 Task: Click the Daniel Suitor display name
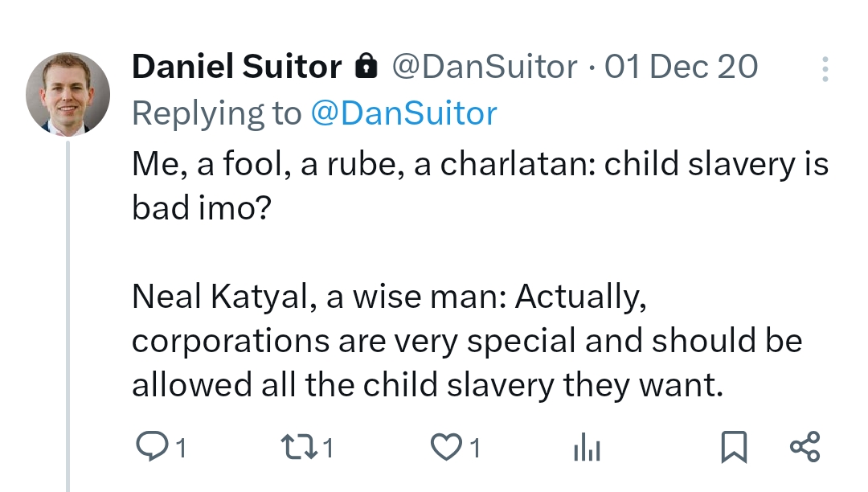pyautogui.click(x=237, y=67)
